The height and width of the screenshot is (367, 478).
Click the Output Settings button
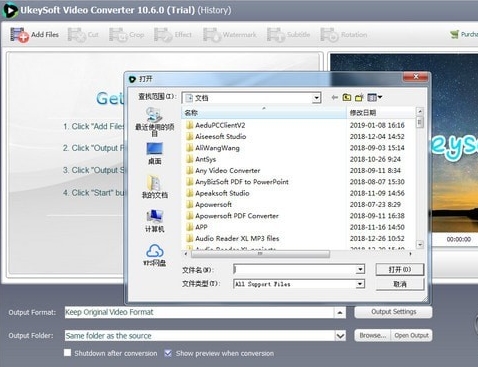pos(393,312)
